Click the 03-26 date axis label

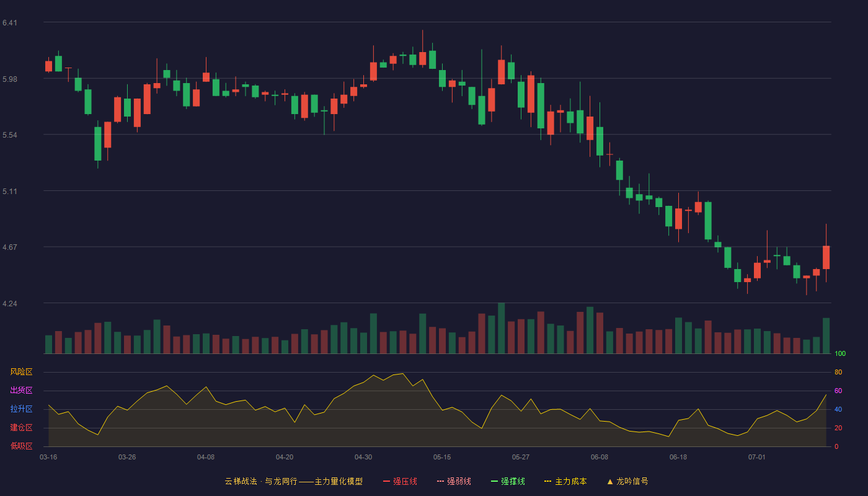pos(127,457)
